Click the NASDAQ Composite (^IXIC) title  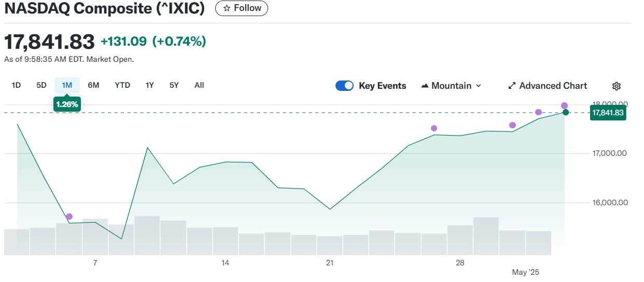click(x=105, y=8)
